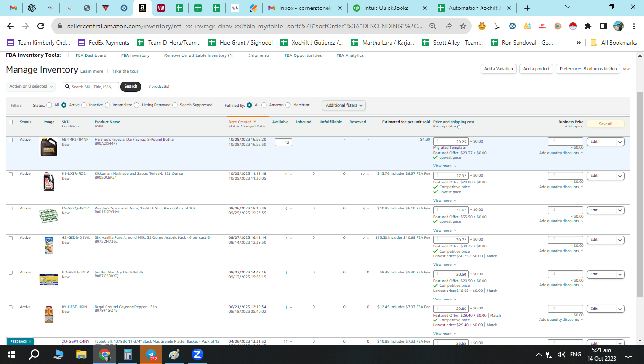Click the Save all button

tap(606, 124)
